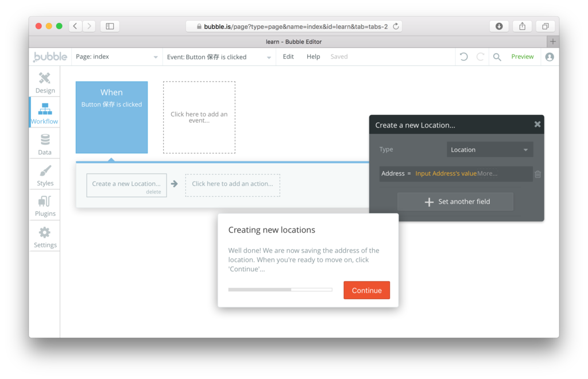Screen dimensions: 588x379
Task: Undo the last change
Action: (464, 57)
